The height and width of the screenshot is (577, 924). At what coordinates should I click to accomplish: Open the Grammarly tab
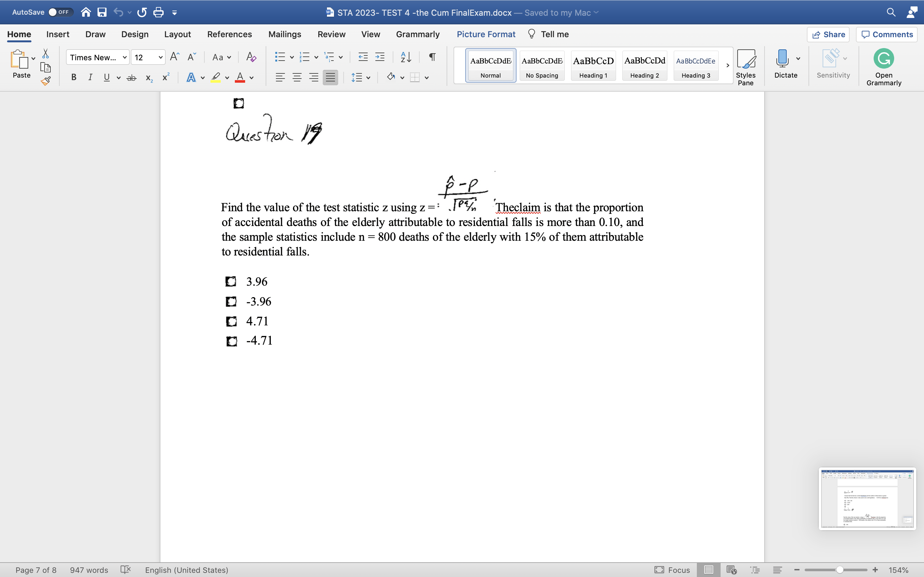click(x=417, y=34)
